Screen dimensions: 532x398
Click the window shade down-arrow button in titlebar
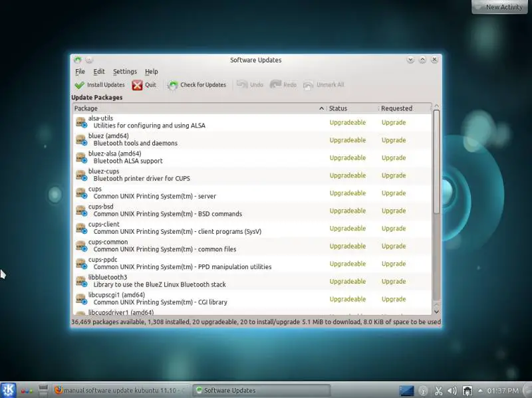pyautogui.click(x=410, y=60)
